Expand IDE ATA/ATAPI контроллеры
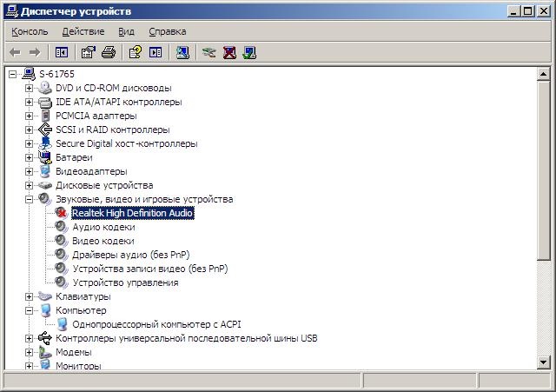The width and height of the screenshot is (556, 392). 29,103
